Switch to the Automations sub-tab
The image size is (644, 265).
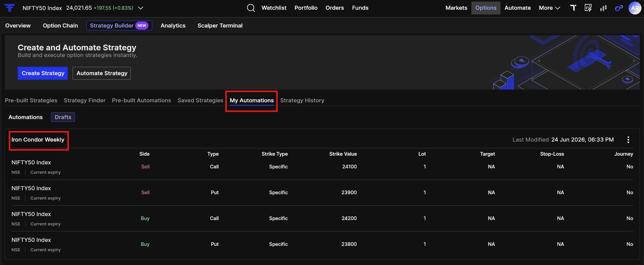coord(26,117)
